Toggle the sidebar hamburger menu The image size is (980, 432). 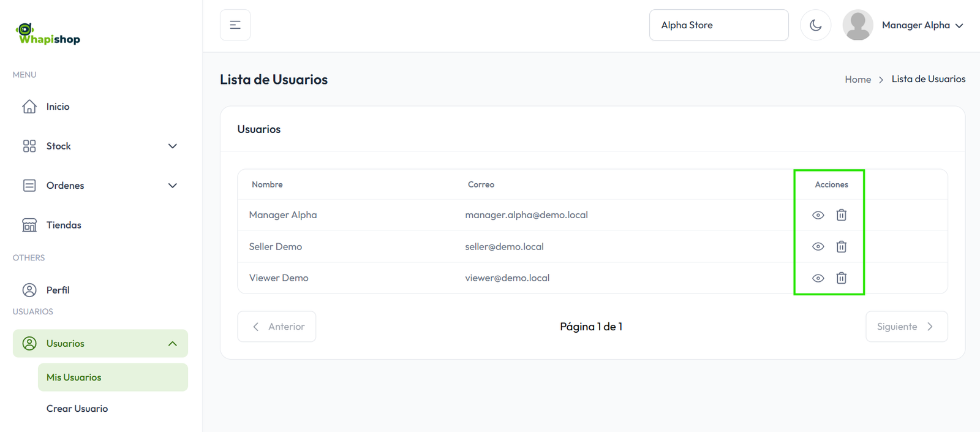point(235,25)
